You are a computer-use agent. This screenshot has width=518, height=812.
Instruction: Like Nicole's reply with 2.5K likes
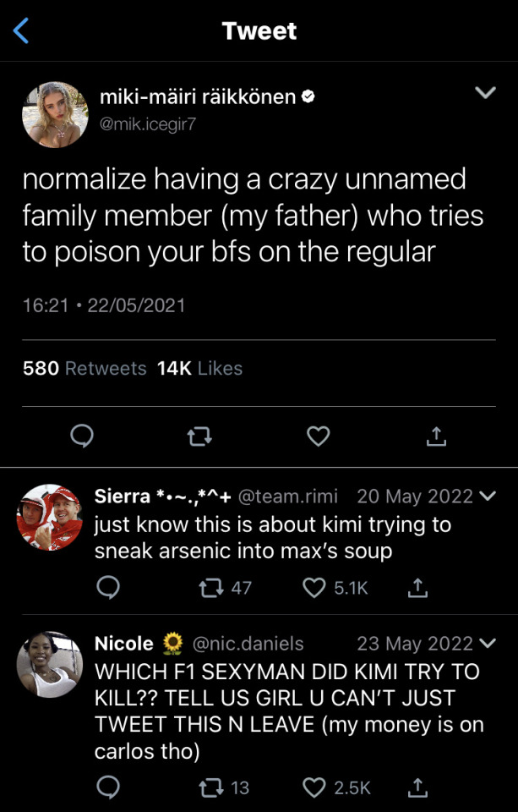click(314, 787)
